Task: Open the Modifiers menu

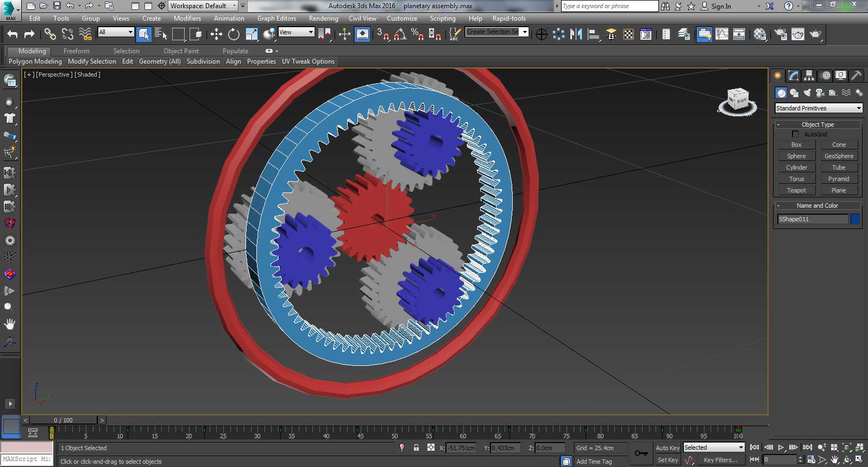Action: coord(187,18)
